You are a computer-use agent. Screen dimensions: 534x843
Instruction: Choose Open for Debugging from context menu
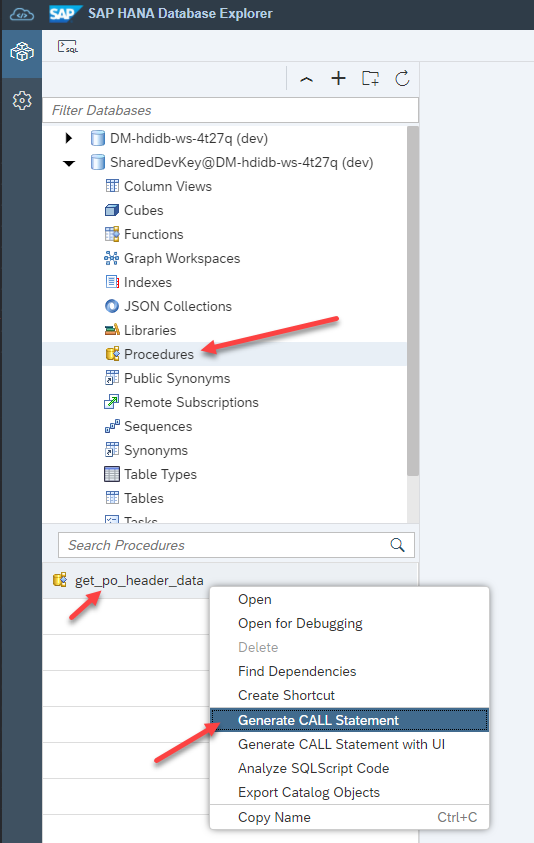tap(300, 623)
